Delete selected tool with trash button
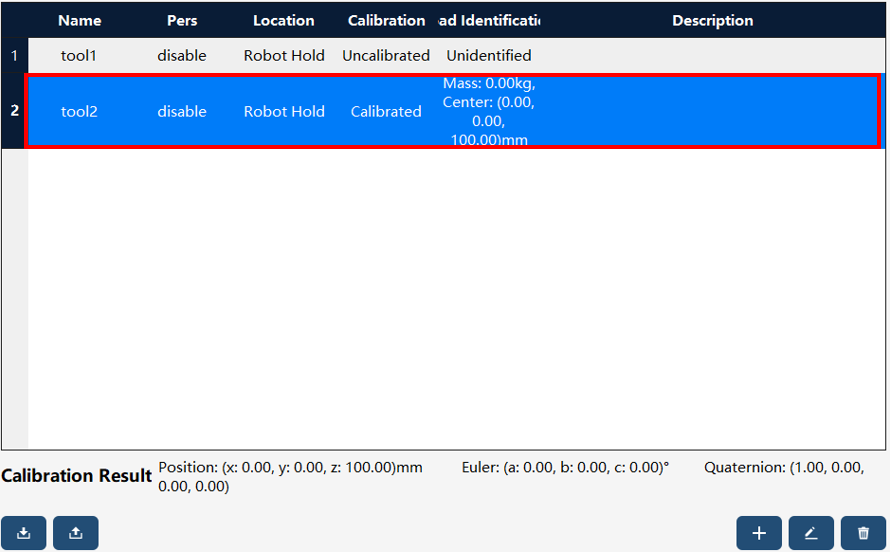 pos(863,532)
